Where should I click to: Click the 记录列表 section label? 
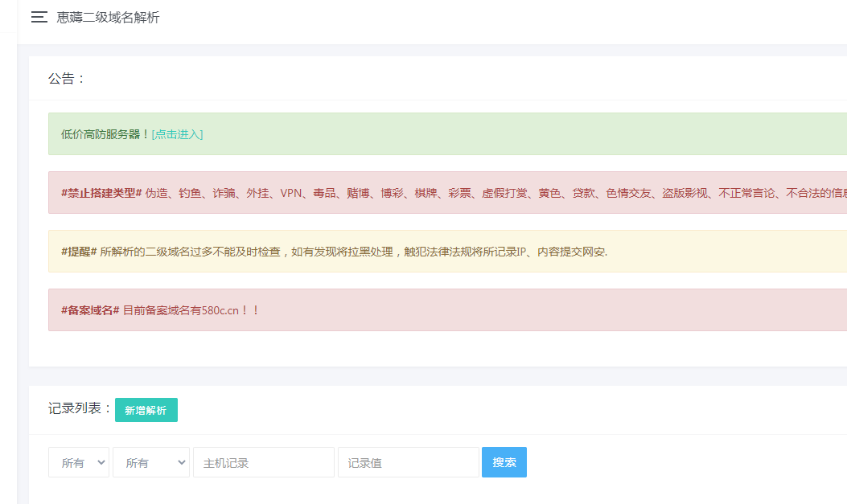click(80, 408)
